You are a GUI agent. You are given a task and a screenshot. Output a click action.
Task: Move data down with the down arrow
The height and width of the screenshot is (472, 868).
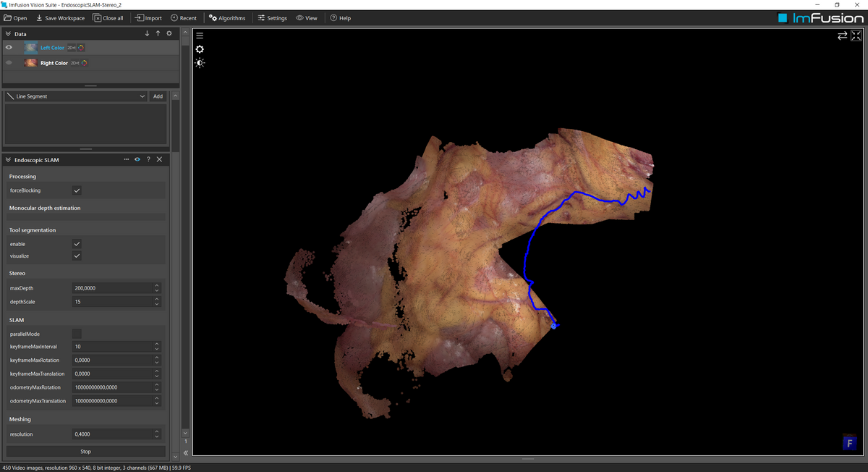147,33
